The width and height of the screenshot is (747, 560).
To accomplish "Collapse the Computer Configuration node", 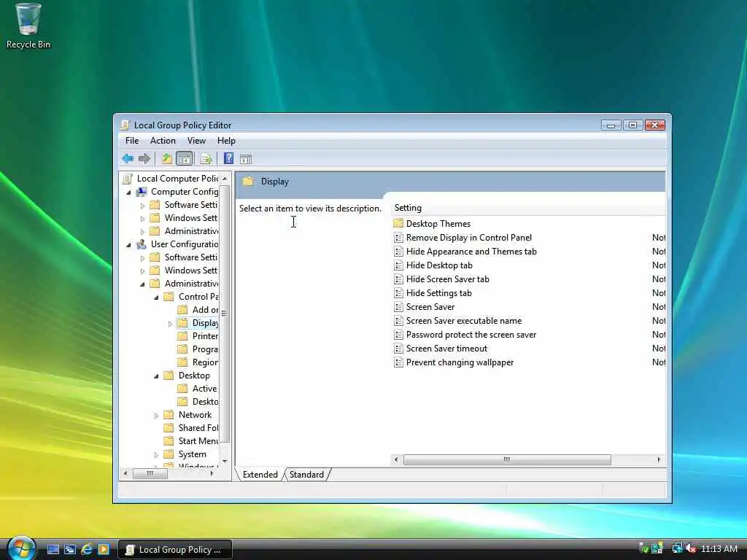I will [x=128, y=192].
